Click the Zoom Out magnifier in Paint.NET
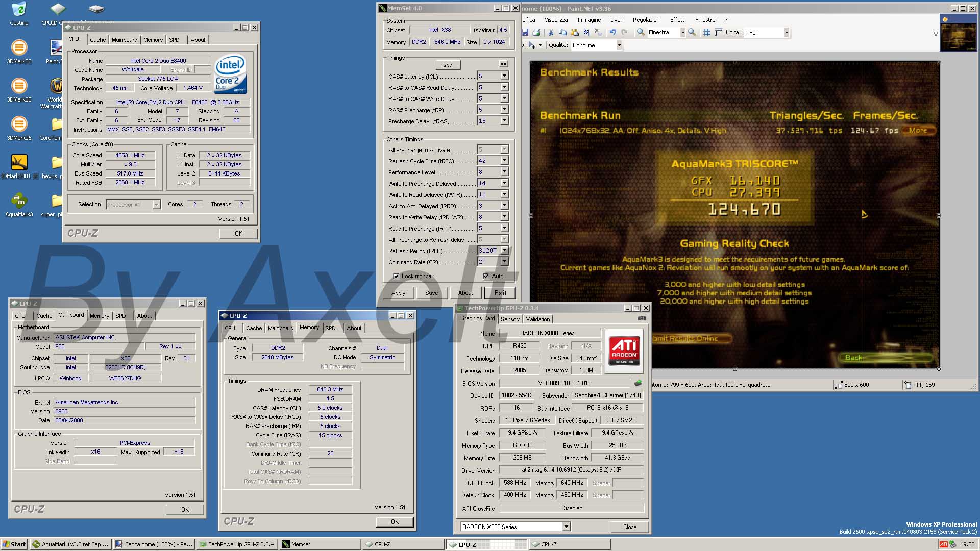980x551 pixels. pyautogui.click(x=641, y=32)
